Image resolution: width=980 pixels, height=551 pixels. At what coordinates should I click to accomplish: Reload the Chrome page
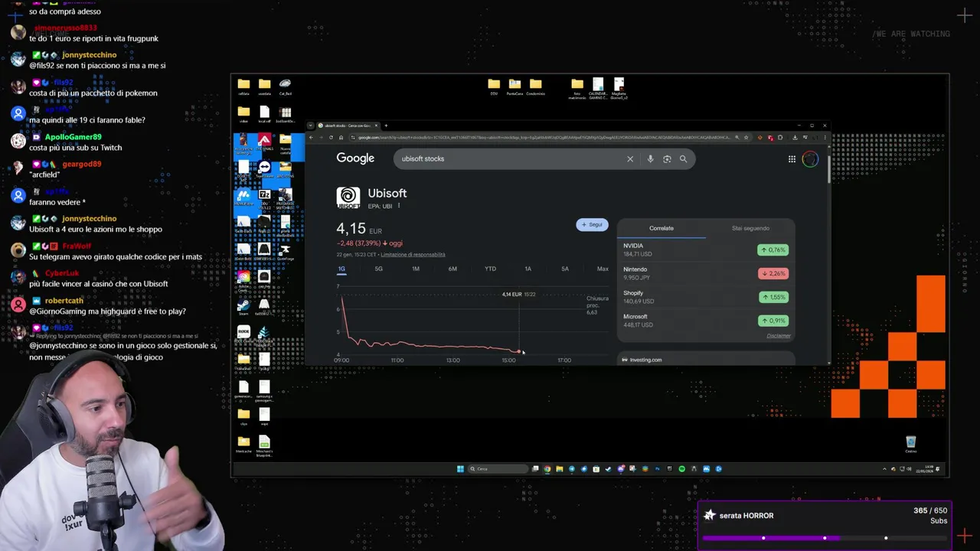pyautogui.click(x=331, y=138)
